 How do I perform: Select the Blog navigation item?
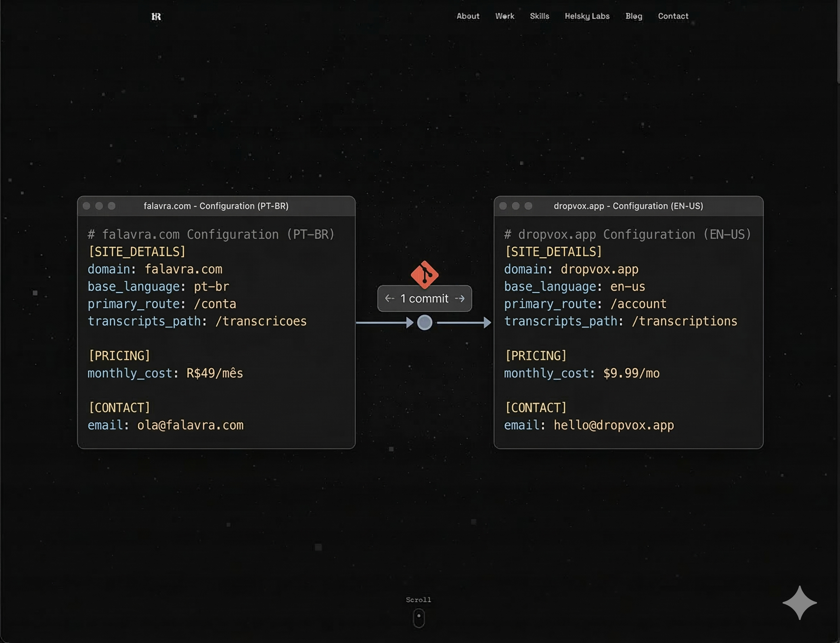(x=634, y=16)
